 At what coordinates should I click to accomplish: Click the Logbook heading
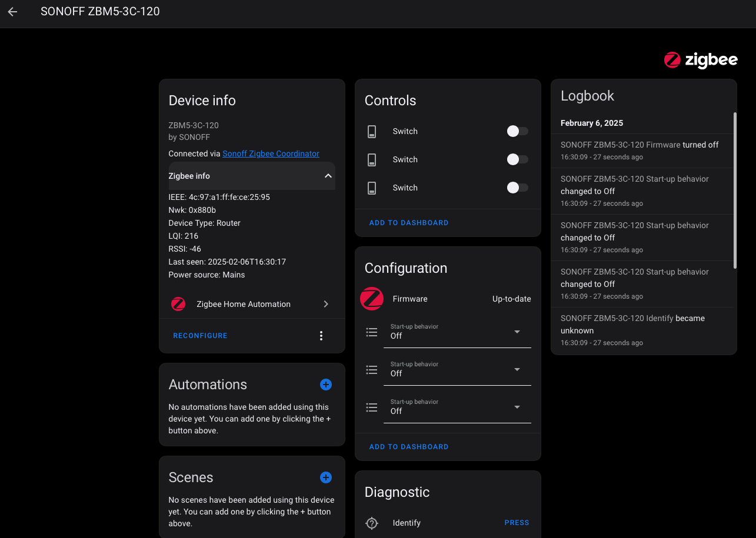point(587,96)
